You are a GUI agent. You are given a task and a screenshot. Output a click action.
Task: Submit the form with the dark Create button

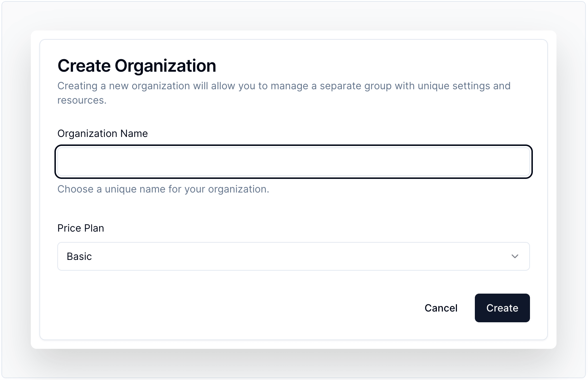pos(502,308)
